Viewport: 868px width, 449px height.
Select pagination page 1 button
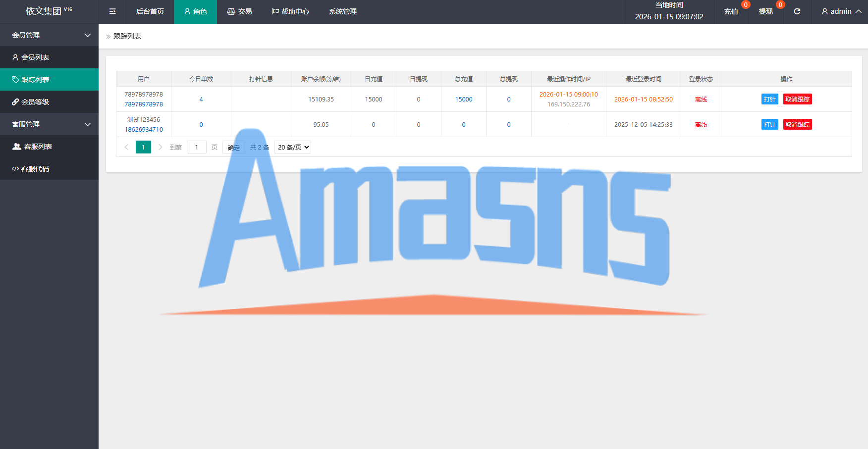(143, 147)
